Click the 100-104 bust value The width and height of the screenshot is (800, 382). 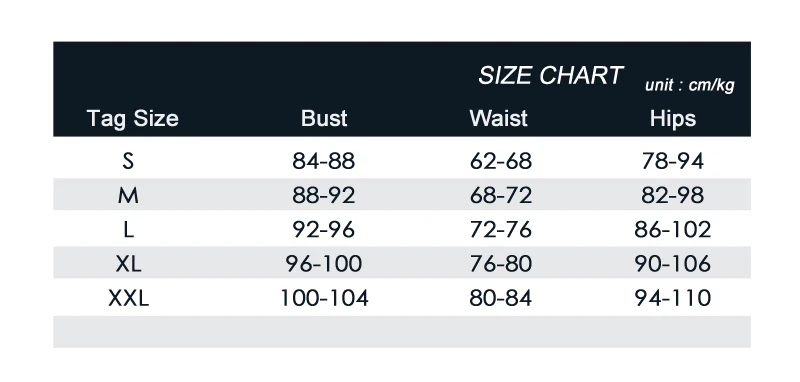[324, 298]
